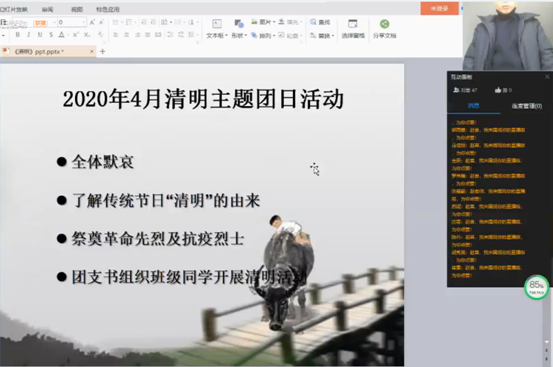Open the font name dropdown arrow
Image resolution: width=553 pixels, height=367 pixels.
pos(54,23)
